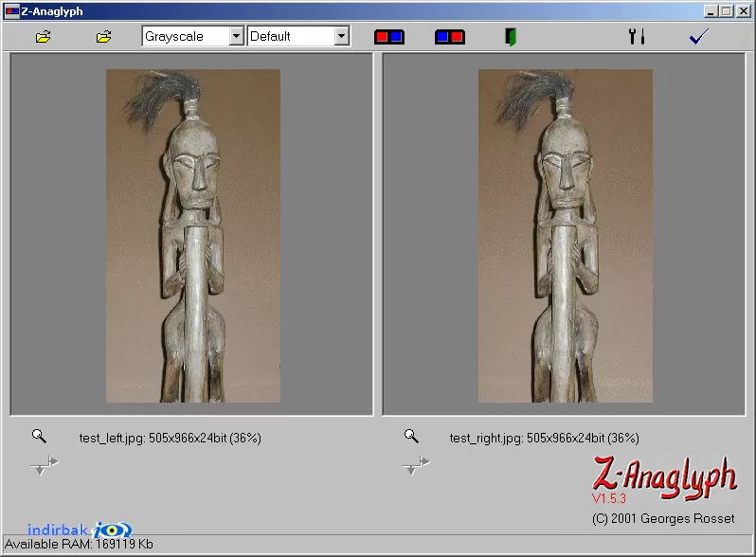Create blue-red anaglyph with glasses icon
Viewport: 756px width, 557px height.
pos(450,37)
